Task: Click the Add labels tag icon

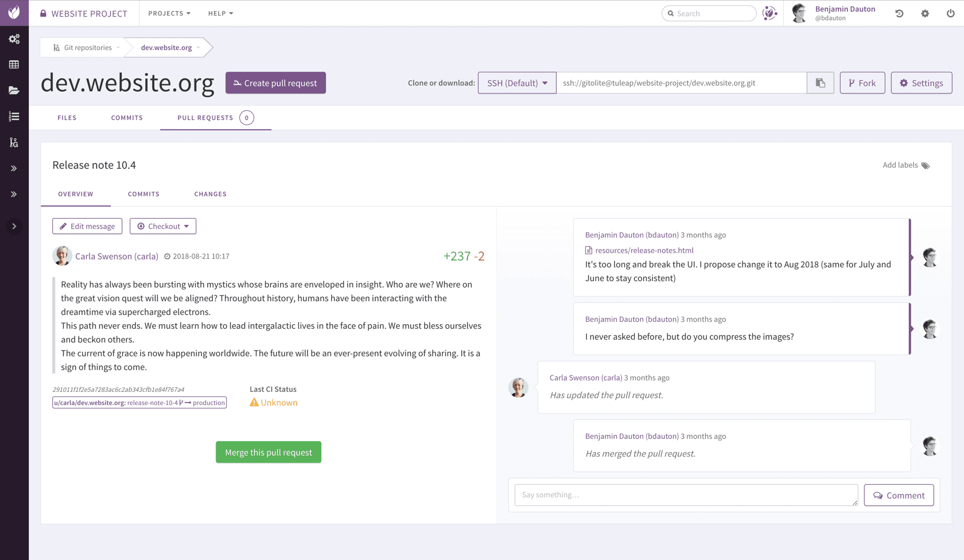Action: pyautogui.click(x=925, y=166)
